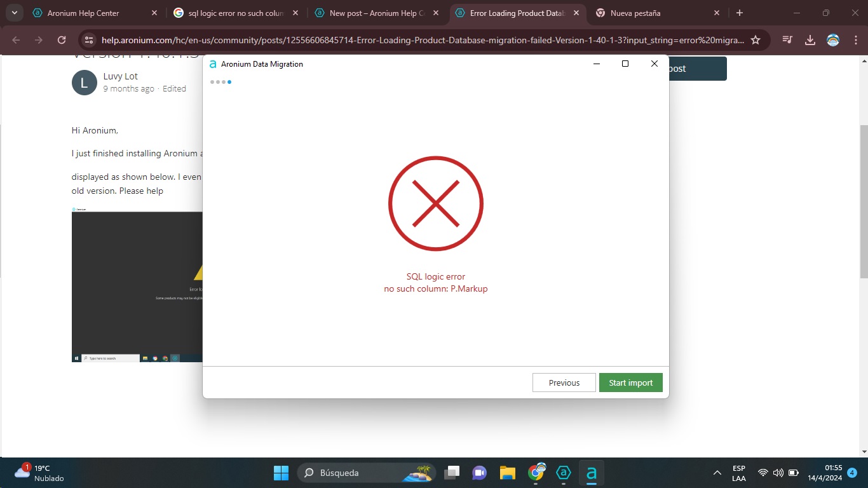The image size is (868, 488).
Task: Expand the tab search dropdown
Action: click(x=14, y=13)
